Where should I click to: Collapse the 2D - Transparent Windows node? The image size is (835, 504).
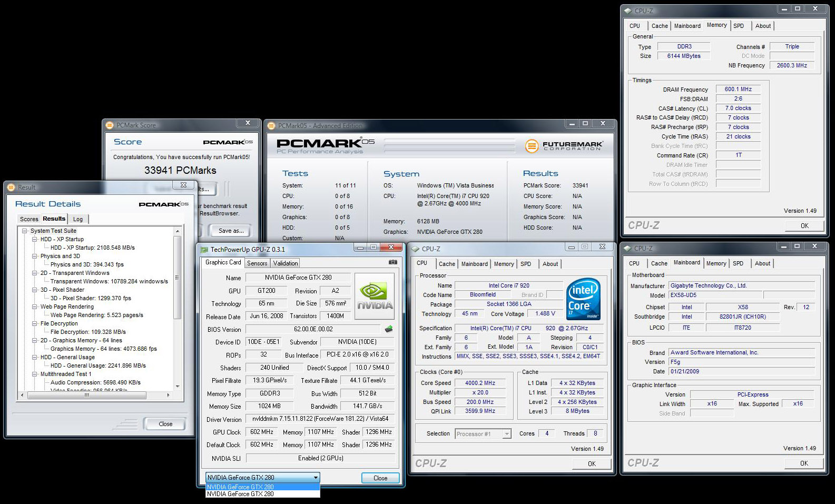pos(34,273)
